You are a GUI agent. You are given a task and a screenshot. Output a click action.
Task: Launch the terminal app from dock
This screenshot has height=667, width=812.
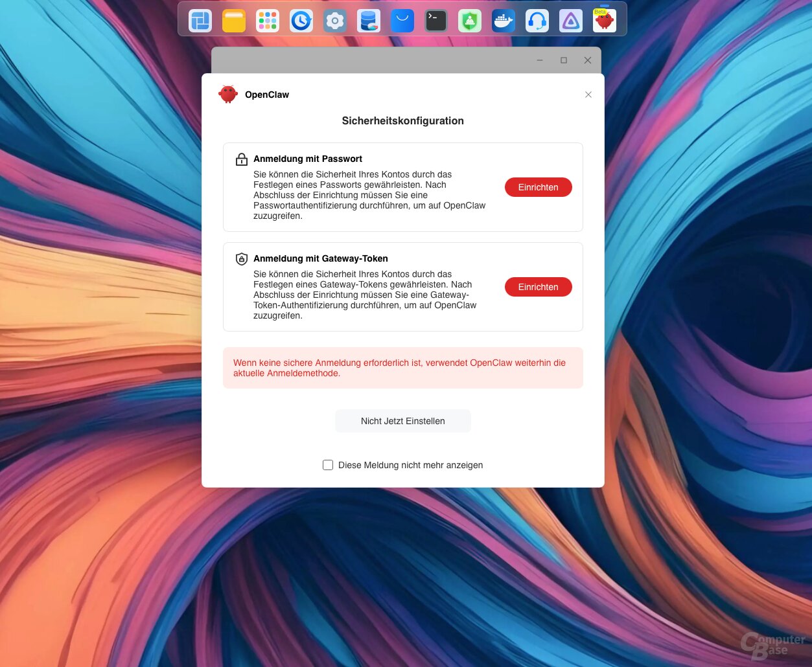(x=436, y=21)
